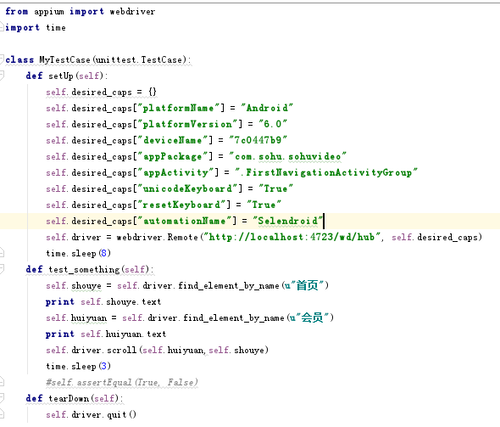Collapse the def test_something fold marker
Image resolution: width=500 pixels, height=427 pixels.
(x=1, y=269)
